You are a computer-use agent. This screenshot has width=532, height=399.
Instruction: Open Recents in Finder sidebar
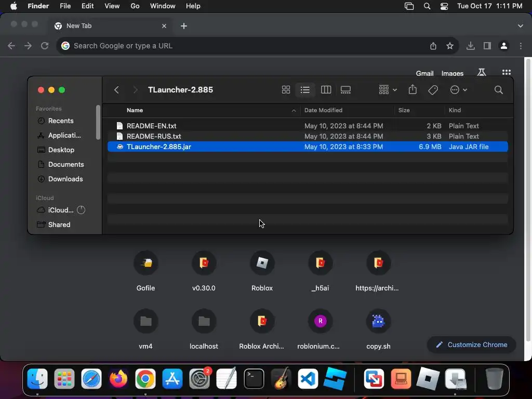pos(61,121)
